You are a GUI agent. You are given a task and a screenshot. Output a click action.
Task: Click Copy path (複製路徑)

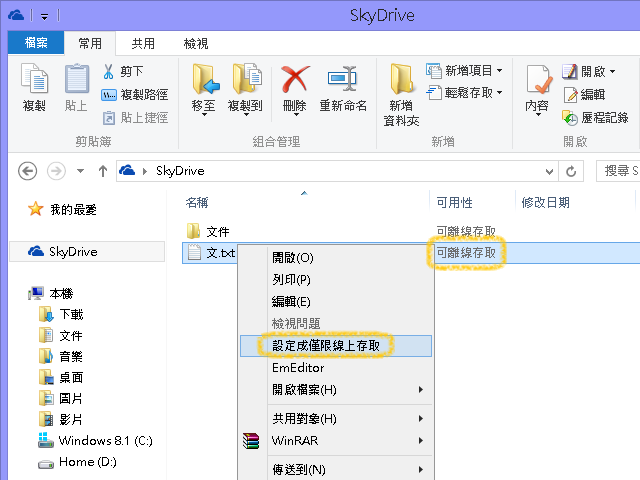tap(135, 95)
